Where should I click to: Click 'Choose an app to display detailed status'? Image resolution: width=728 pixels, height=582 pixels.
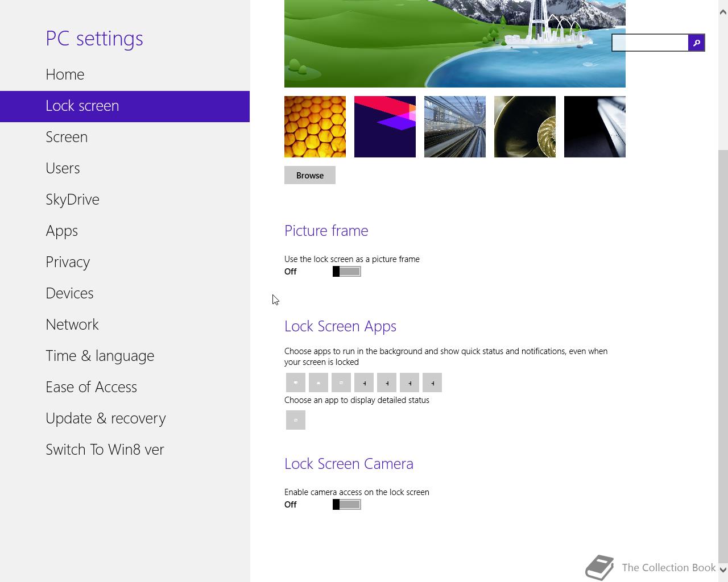(x=357, y=400)
